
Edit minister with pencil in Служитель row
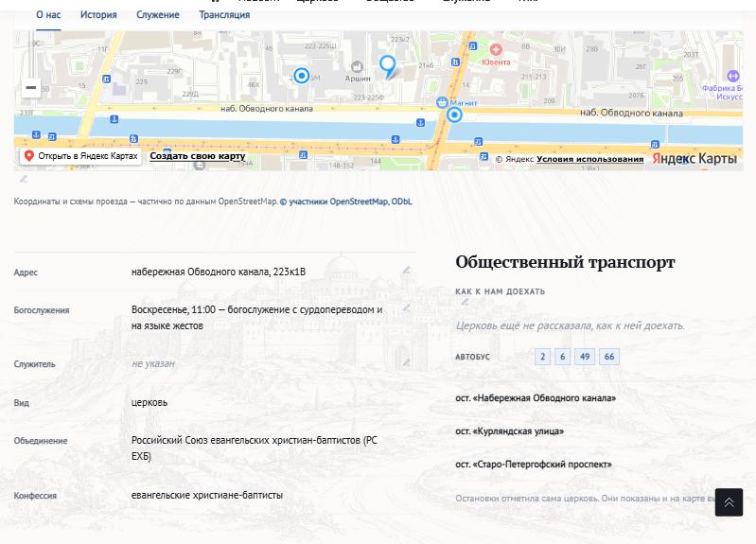click(407, 361)
